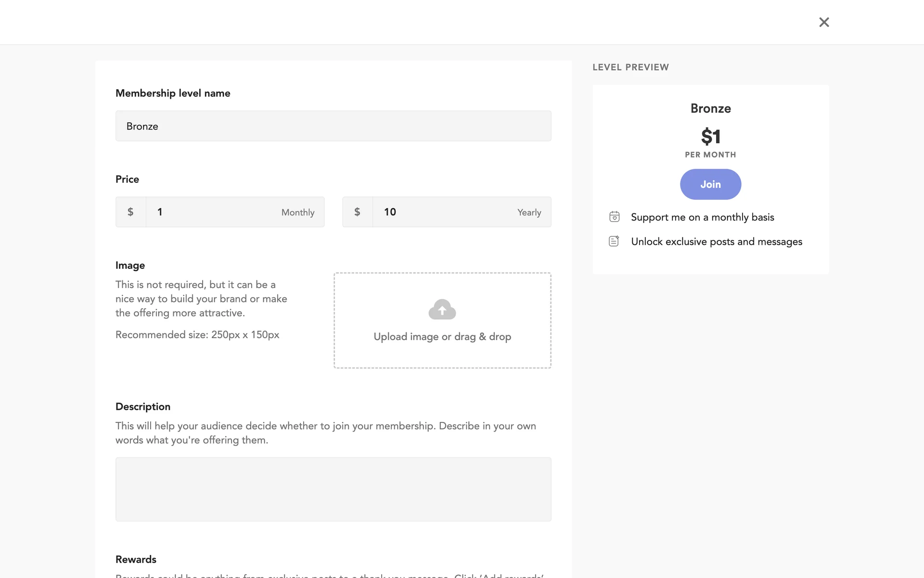Click the LEVEL PREVIEW heading
The height and width of the screenshot is (578, 924).
click(630, 67)
